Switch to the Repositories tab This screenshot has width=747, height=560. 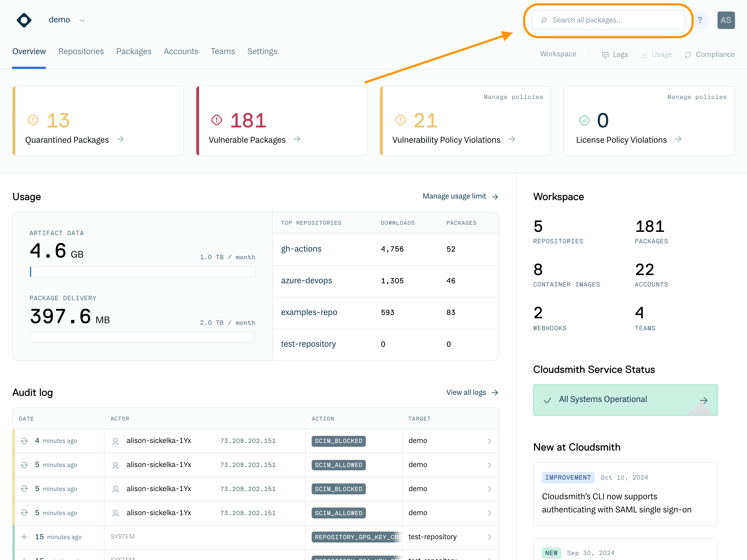click(x=81, y=51)
